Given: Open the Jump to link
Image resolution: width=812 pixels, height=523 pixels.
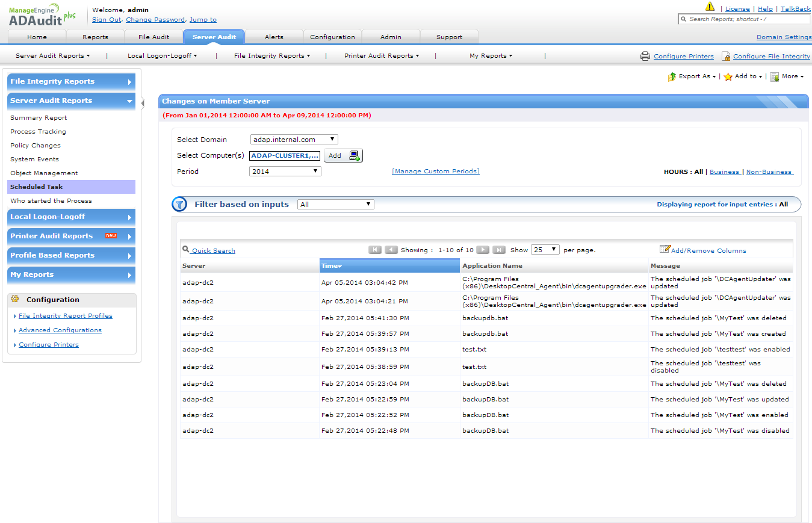Looking at the screenshot, I should coord(203,20).
